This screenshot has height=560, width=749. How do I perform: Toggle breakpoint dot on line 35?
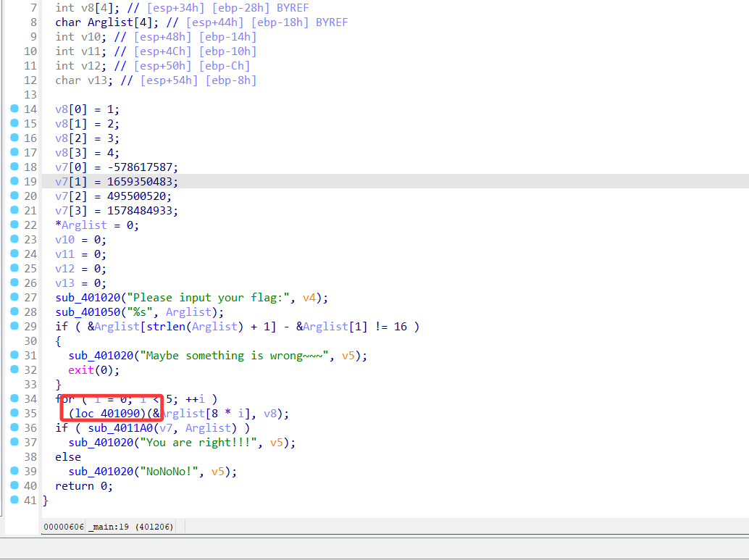(x=14, y=412)
